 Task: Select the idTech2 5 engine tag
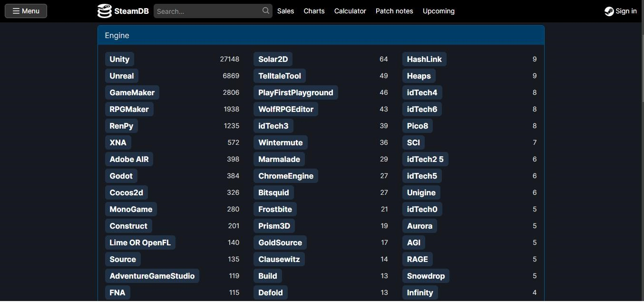[425, 159]
